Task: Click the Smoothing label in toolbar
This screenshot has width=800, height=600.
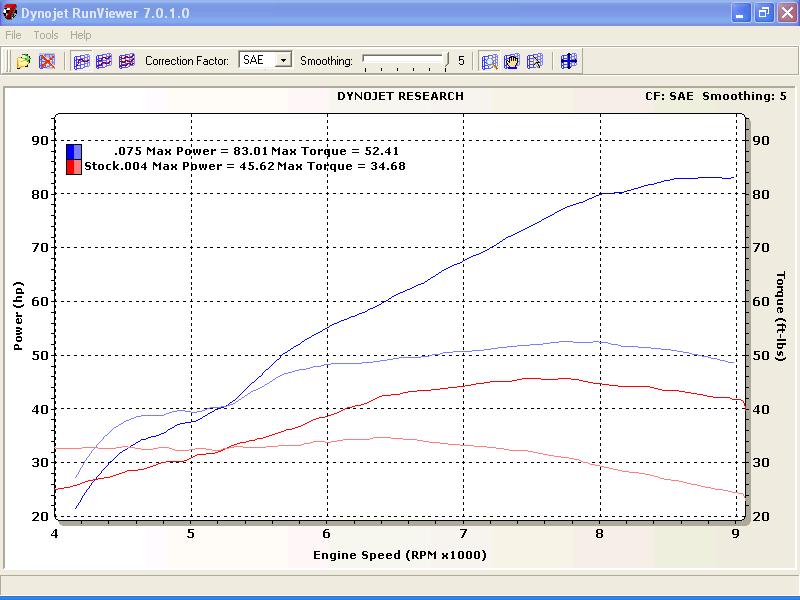Action: (327, 61)
